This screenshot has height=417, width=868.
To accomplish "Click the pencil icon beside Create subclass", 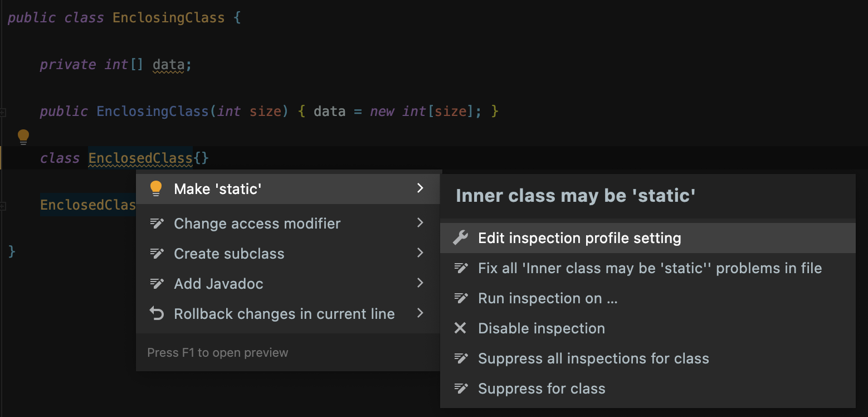I will point(157,254).
